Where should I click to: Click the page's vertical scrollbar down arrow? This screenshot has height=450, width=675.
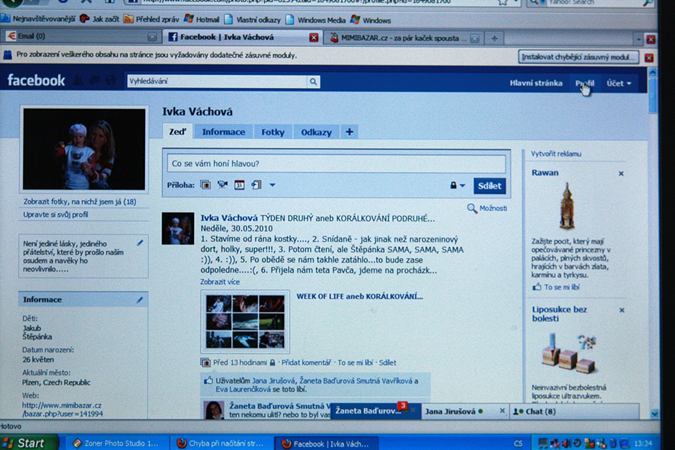point(654,414)
